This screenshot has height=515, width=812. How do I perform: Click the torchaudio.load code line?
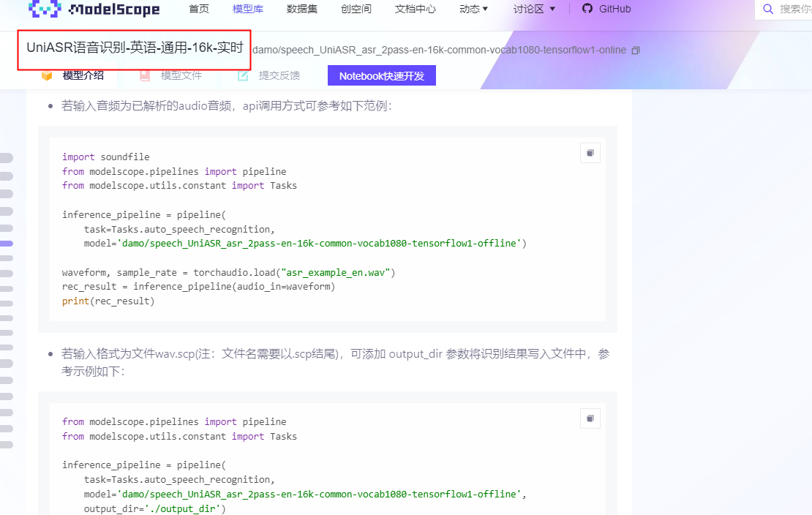[228, 273]
